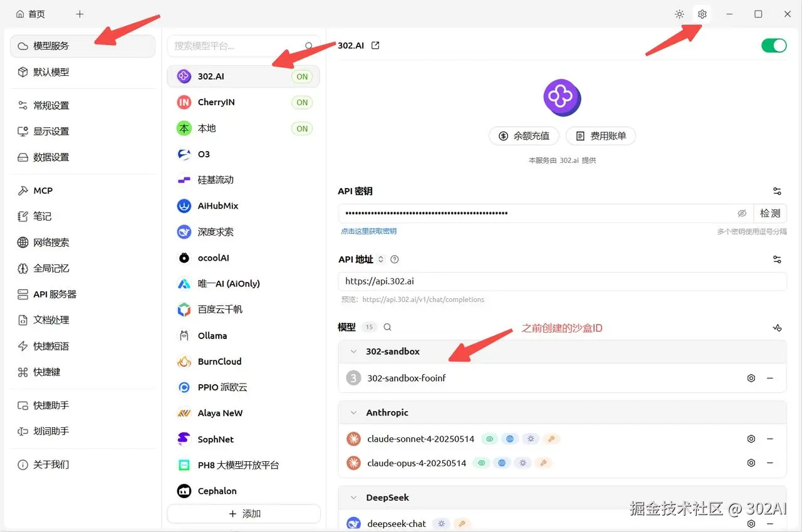Click the API address field https://api.302.ai

[562, 281]
